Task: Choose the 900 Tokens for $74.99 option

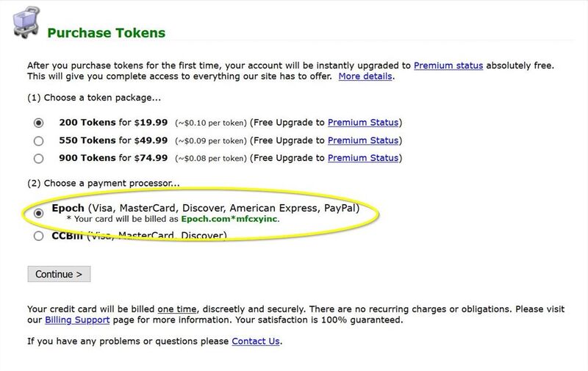Action: [x=38, y=159]
